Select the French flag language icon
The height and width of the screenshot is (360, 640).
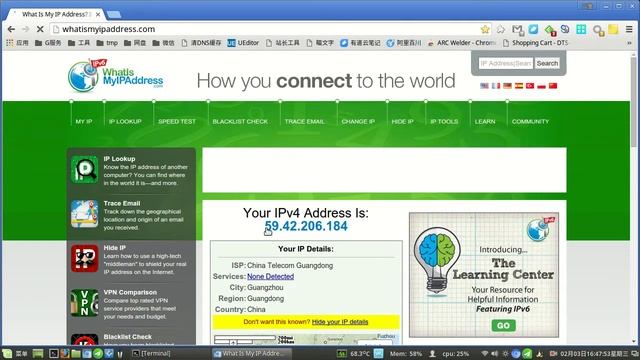(496, 86)
